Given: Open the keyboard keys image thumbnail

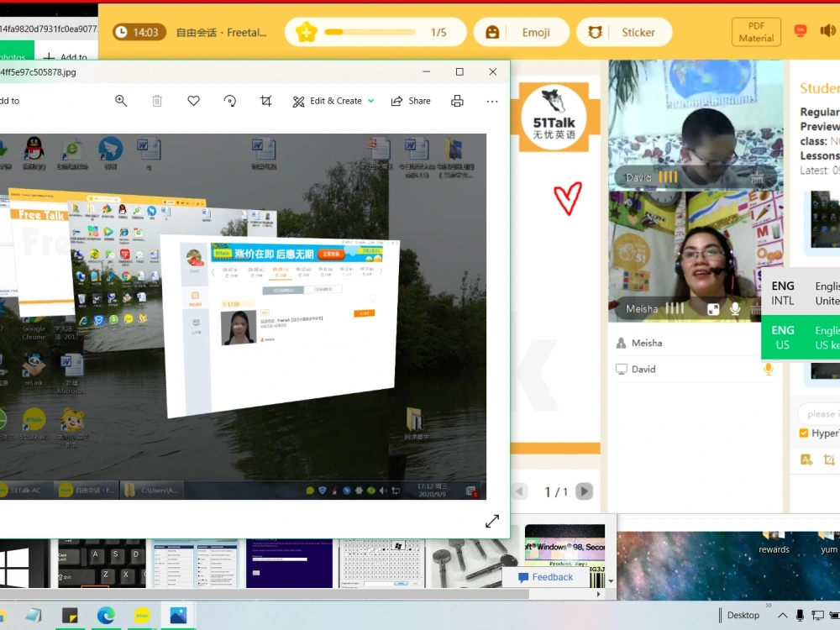Looking at the screenshot, I should pyautogui.click(x=102, y=564).
